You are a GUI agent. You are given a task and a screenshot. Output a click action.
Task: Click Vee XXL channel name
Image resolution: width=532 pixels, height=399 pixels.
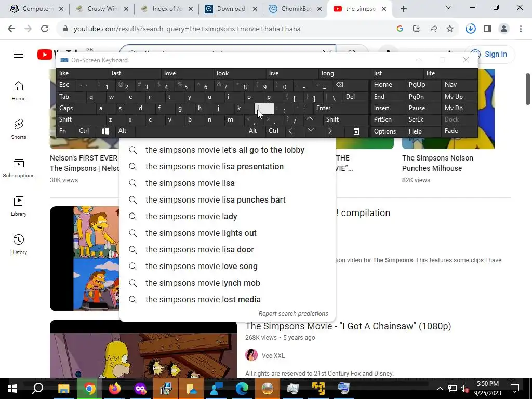click(x=273, y=355)
